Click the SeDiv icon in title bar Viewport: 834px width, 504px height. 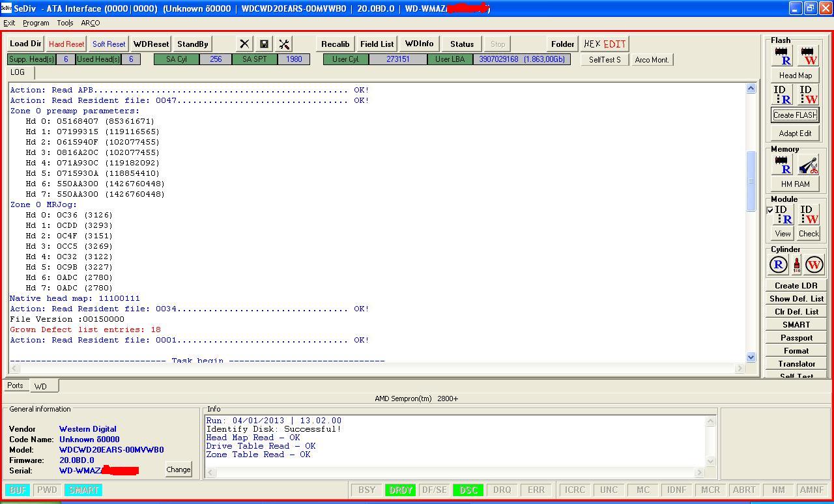pos(7,8)
